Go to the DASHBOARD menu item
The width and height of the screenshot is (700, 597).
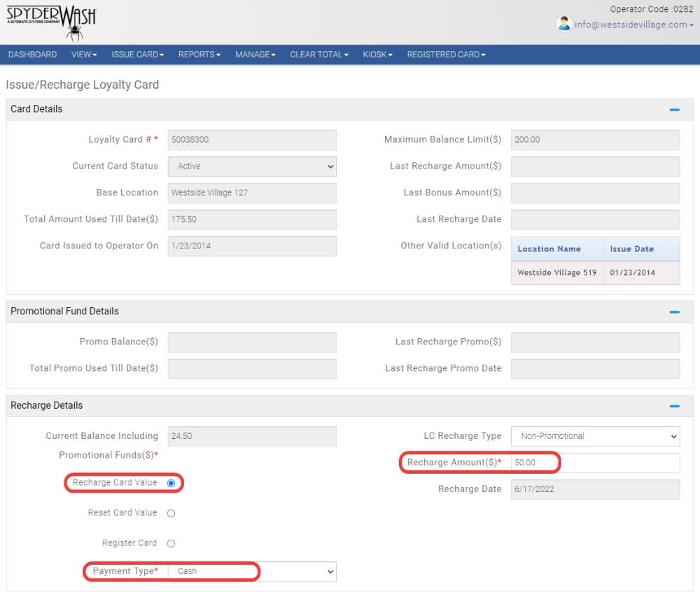tap(33, 55)
